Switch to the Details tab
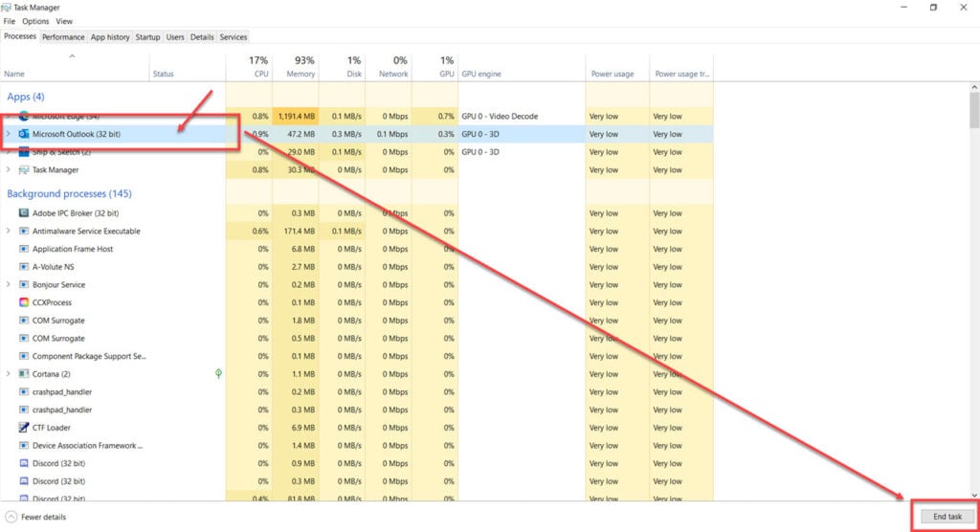 pos(202,37)
